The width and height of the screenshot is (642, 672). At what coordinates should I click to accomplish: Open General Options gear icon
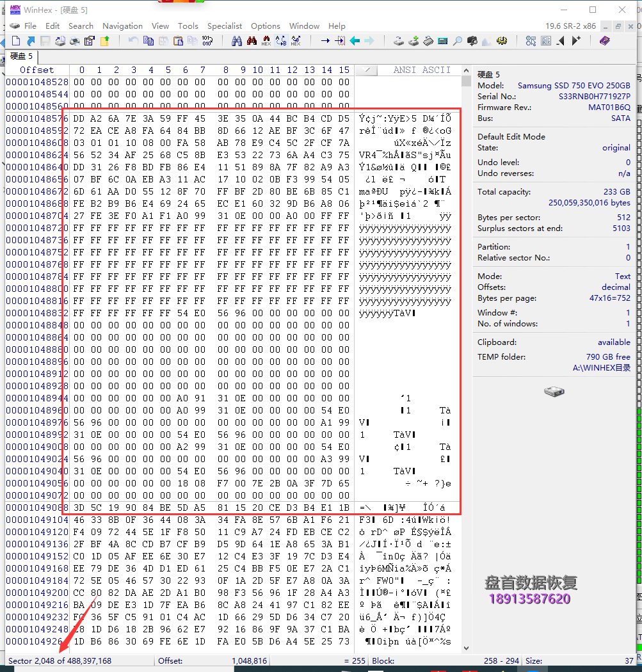502,41
